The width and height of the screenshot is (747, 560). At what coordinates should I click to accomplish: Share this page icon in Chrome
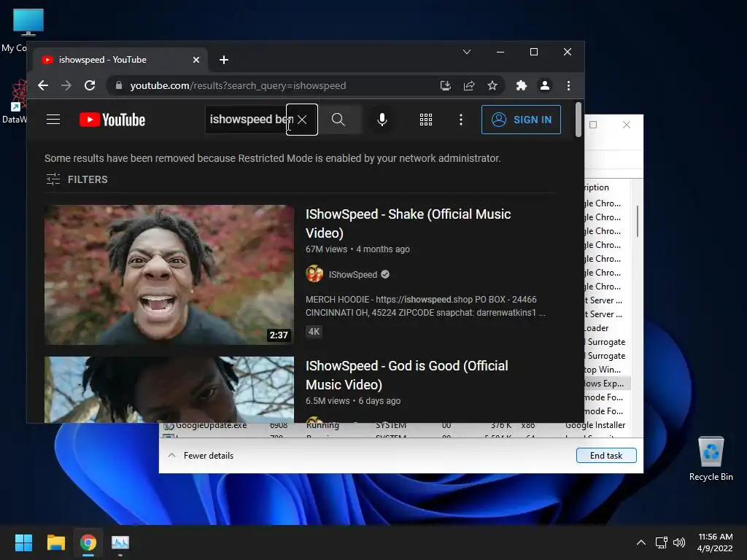coord(469,86)
